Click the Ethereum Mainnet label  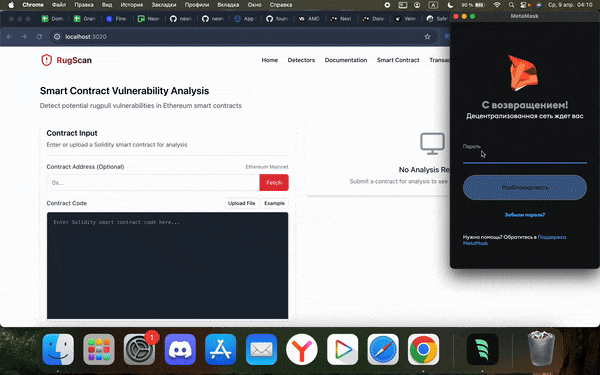point(267,167)
